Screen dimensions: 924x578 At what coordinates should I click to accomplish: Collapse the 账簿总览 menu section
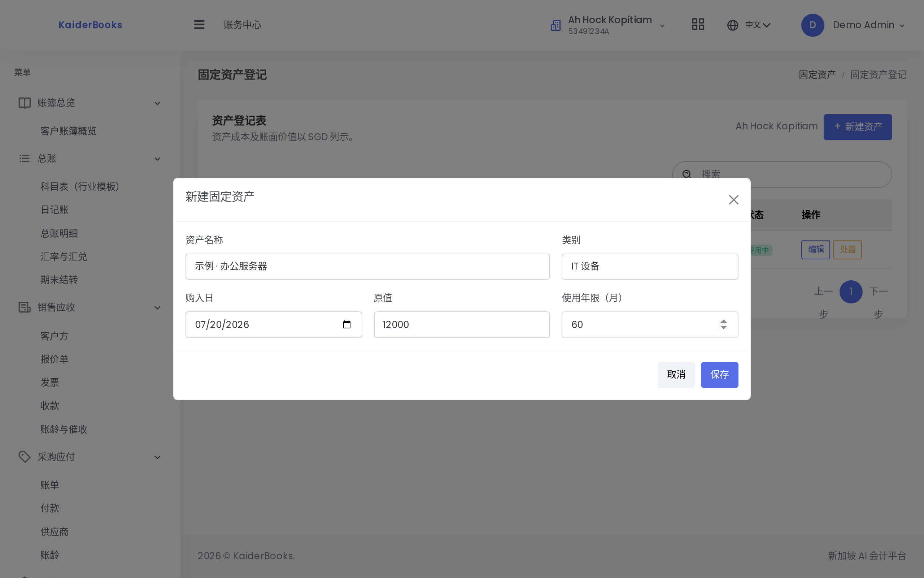tap(157, 103)
